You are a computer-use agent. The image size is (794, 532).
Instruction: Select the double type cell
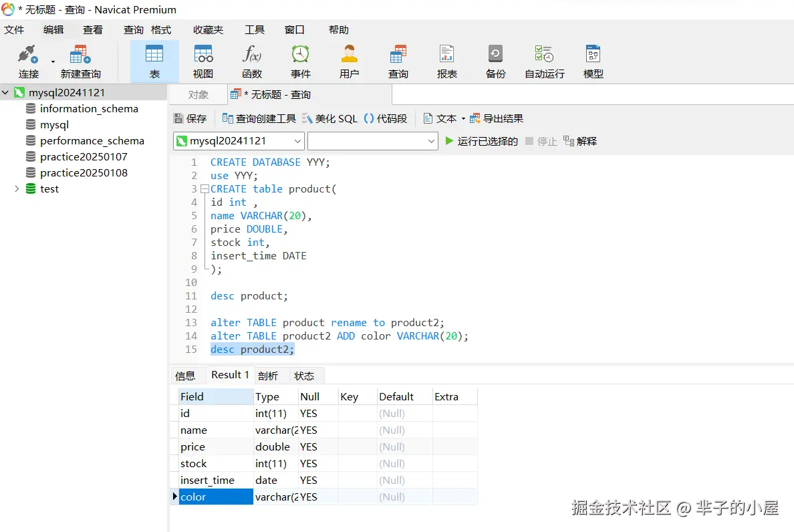click(x=275, y=447)
